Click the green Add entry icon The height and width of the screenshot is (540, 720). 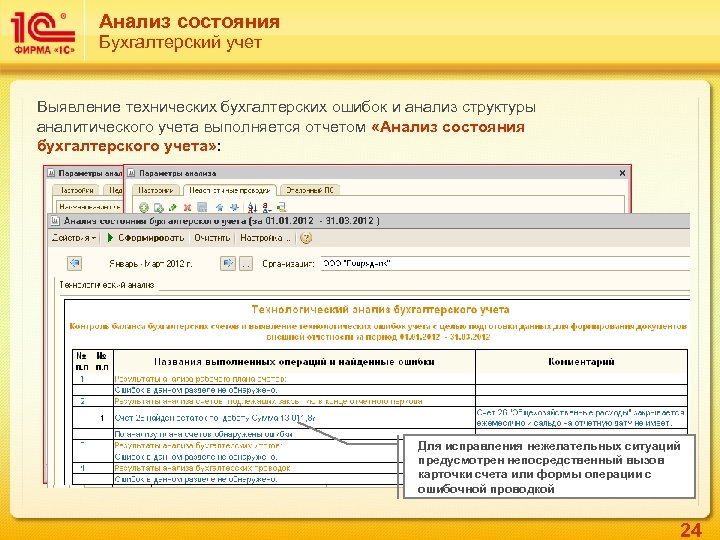(144, 208)
